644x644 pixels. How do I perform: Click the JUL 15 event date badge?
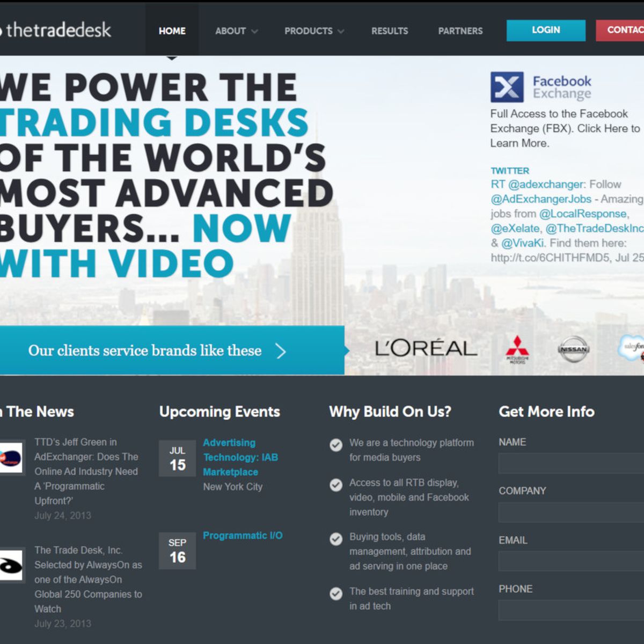[x=177, y=458]
